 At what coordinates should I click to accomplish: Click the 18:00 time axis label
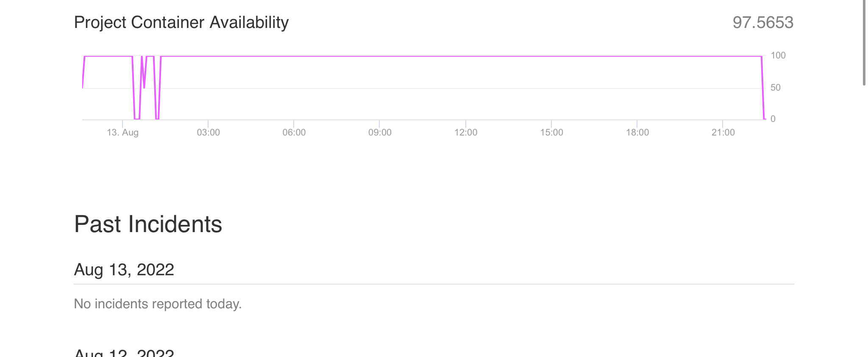pos(637,133)
